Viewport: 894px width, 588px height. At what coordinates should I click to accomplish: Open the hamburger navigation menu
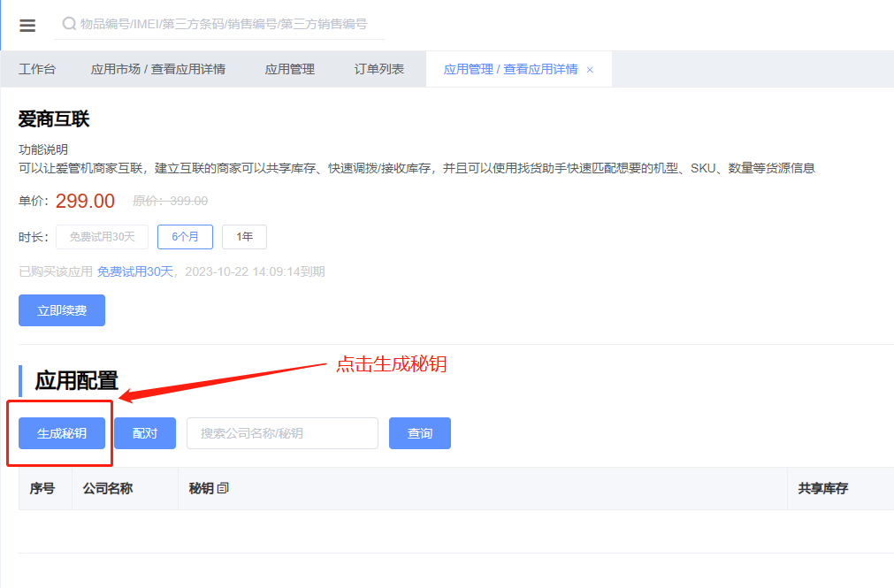pyautogui.click(x=27, y=26)
